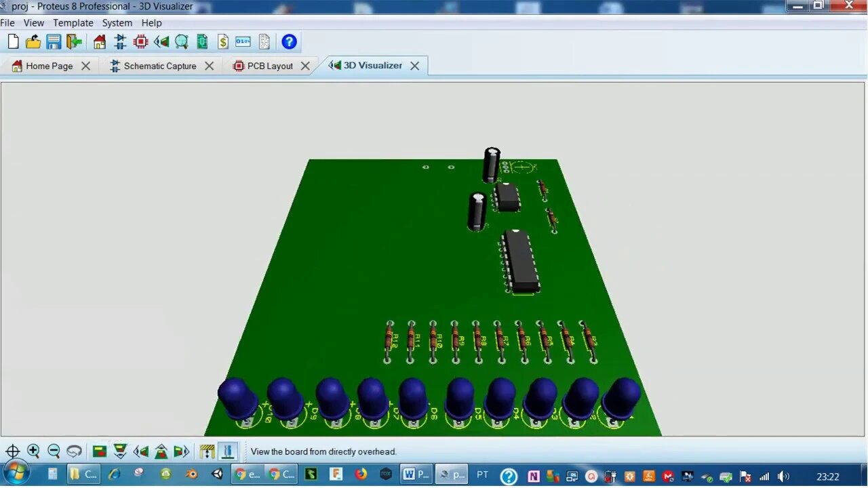Viewport: 868px width, 488px height.
Task: Close the PCB Layout tab
Action: [305, 66]
